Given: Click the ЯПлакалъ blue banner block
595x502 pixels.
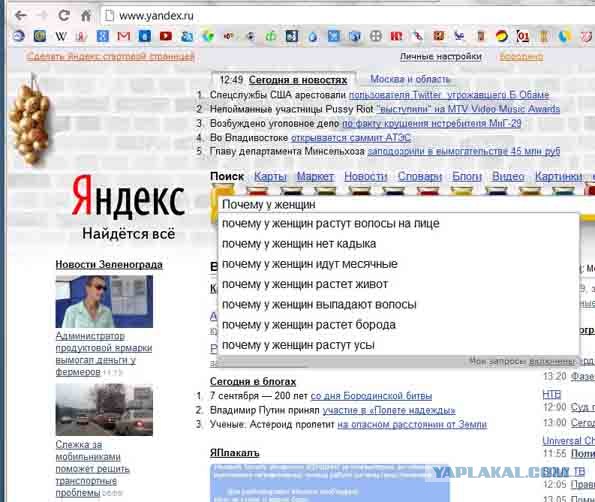Looking at the screenshot, I should pos(329,483).
